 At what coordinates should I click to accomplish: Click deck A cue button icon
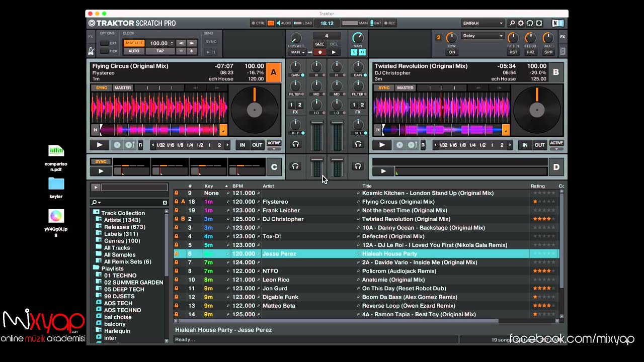pyautogui.click(x=117, y=145)
